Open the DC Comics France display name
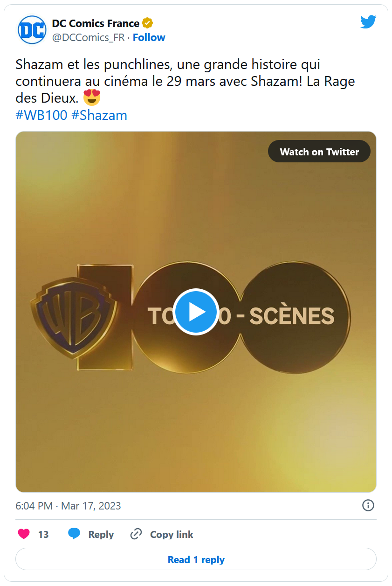Image resolution: width=392 pixels, height=586 pixels. [x=96, y=23]
